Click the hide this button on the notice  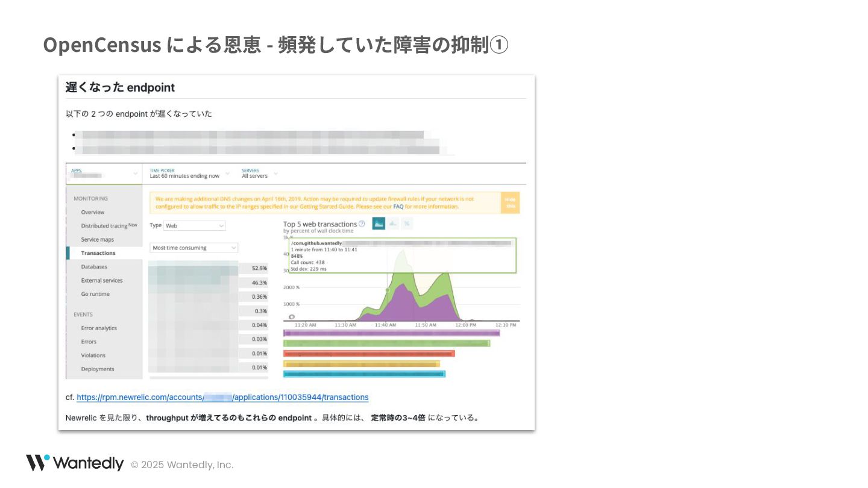click(510, 202)
